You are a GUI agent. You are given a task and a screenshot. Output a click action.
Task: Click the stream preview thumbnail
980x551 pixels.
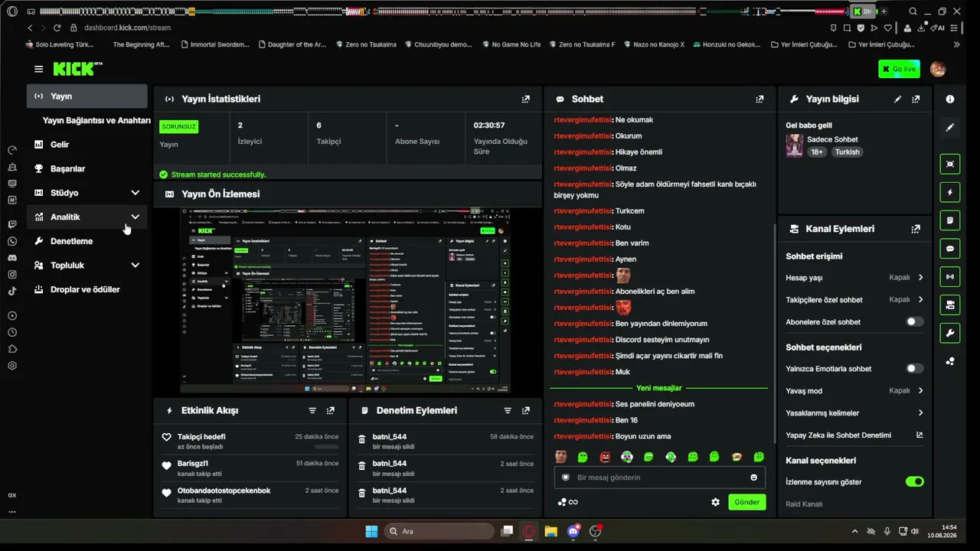[x=345, y=301]
